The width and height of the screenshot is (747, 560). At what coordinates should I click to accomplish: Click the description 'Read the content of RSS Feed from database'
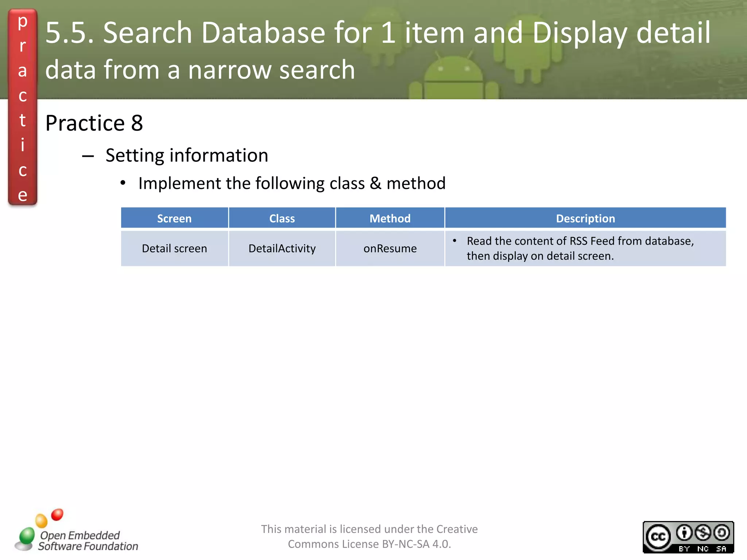tap(580, 241)
